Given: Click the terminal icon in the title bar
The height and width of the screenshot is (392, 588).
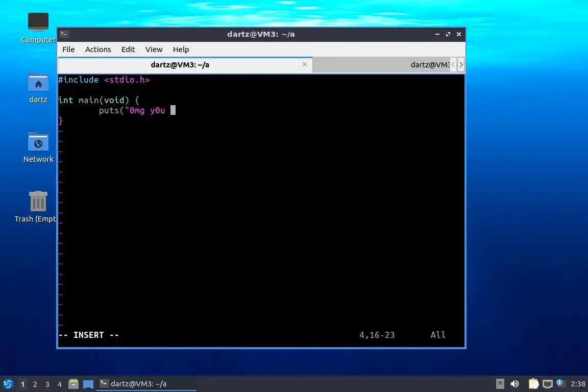Looking at the screenshot, I should [64, 34].
